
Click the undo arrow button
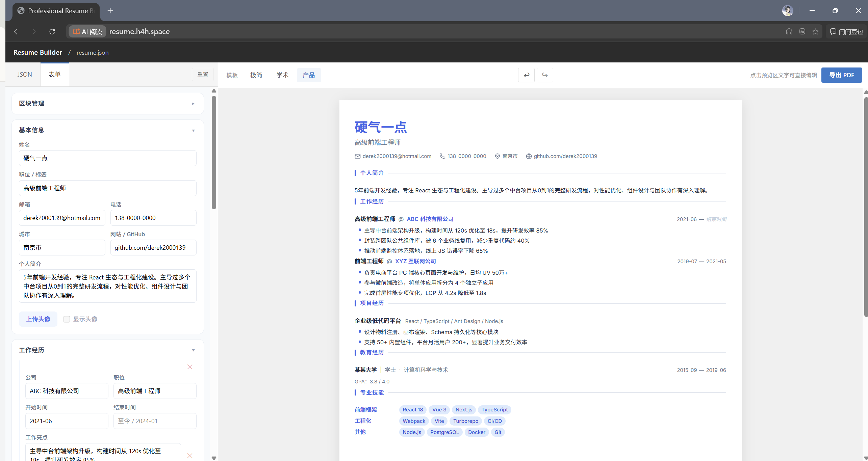pos(526,75)
